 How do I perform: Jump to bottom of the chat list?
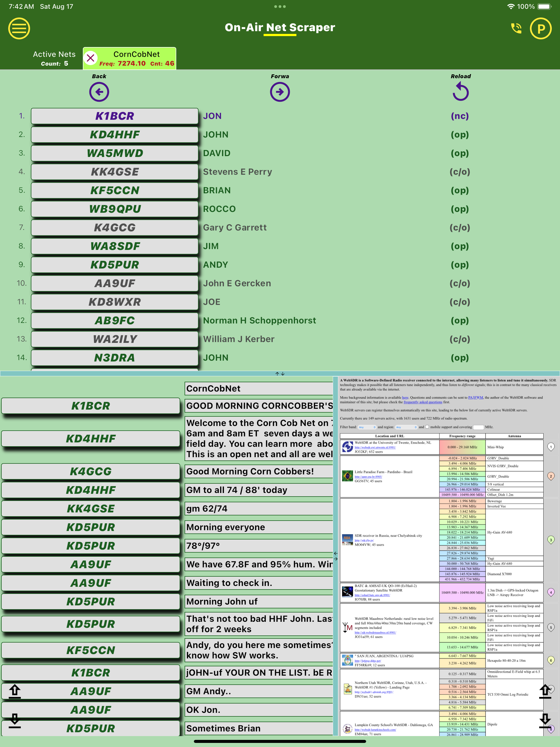[14, 720]
